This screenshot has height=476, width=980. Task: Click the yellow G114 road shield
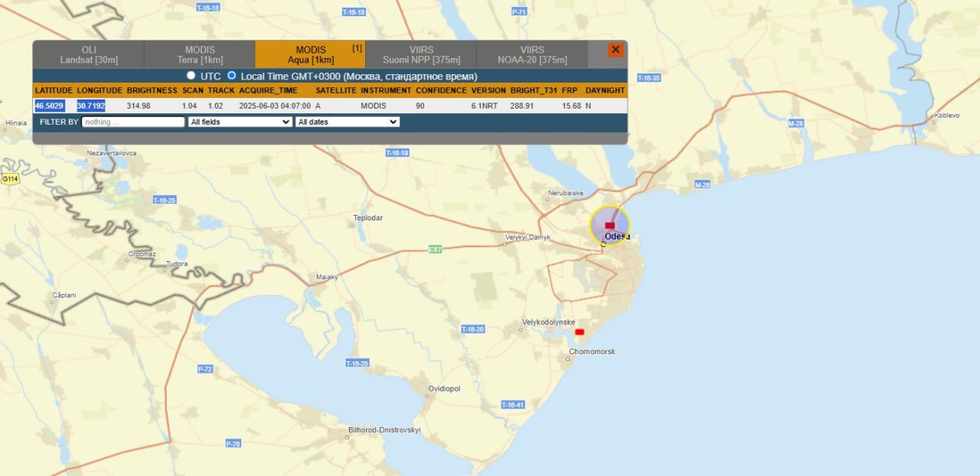(10, 179)
